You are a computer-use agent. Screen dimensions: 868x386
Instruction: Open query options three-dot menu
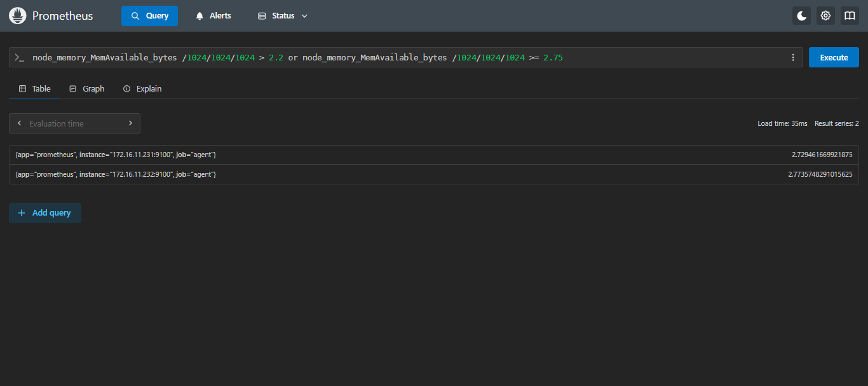(x=792, y=57)
